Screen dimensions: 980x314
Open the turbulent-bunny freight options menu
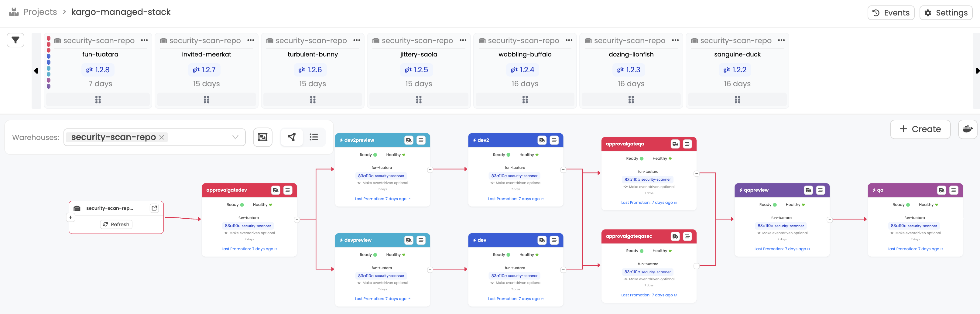[356, 40]
